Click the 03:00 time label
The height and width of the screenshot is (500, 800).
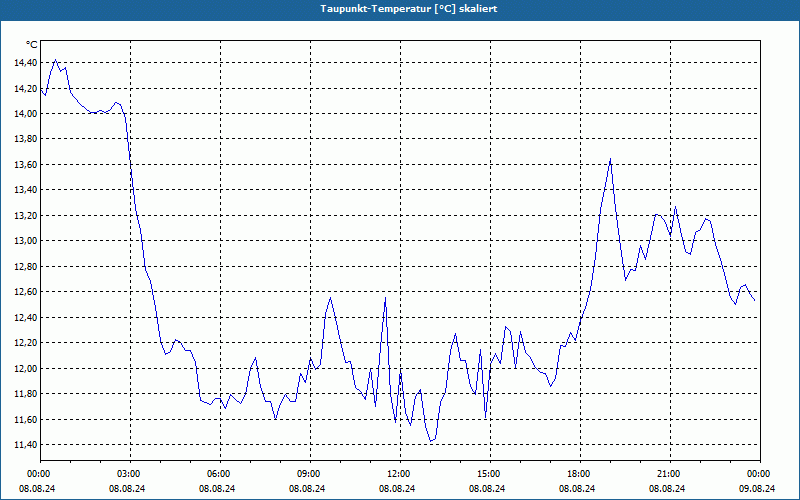(x=128, y=474)
